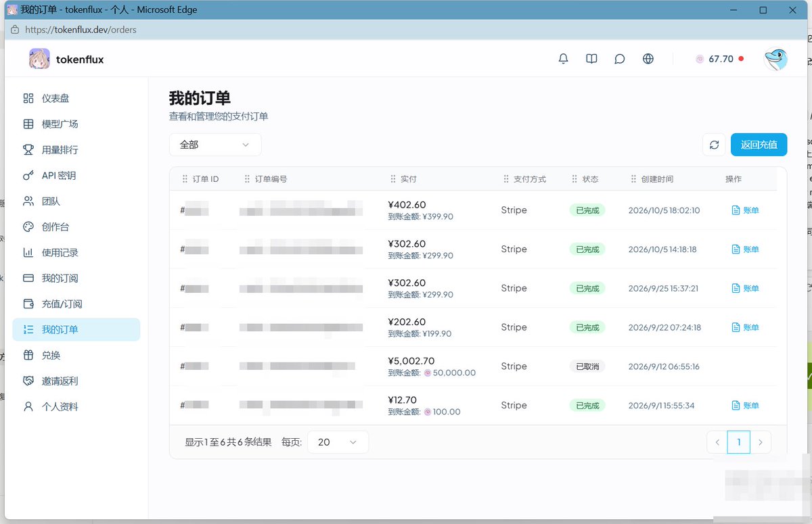812x524 pixels.
Task: Click the browser address bar URL
Action: [x=81, y=30]
